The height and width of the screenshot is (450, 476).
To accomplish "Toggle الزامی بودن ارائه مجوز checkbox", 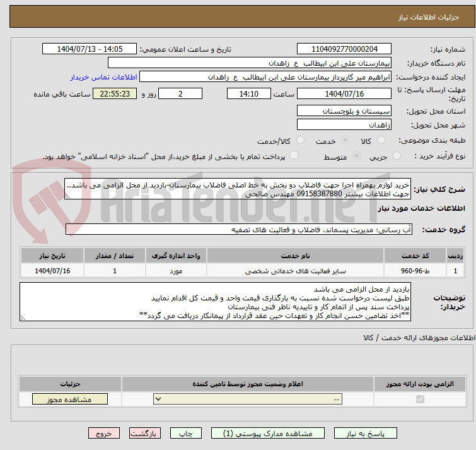I will click(x=420, y=399).
